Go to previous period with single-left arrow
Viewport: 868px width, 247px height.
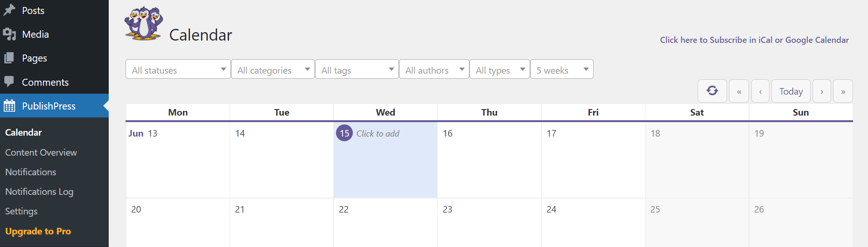[761, 91]
